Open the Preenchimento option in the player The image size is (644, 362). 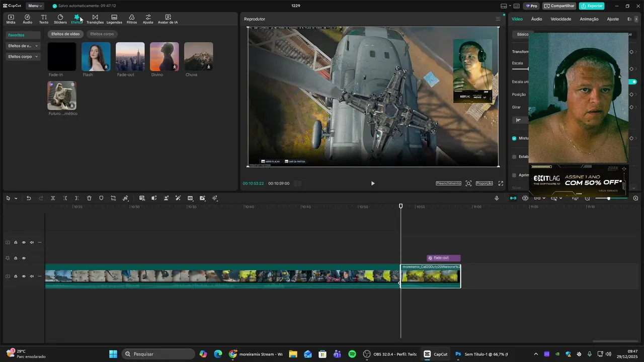(448, 184)
